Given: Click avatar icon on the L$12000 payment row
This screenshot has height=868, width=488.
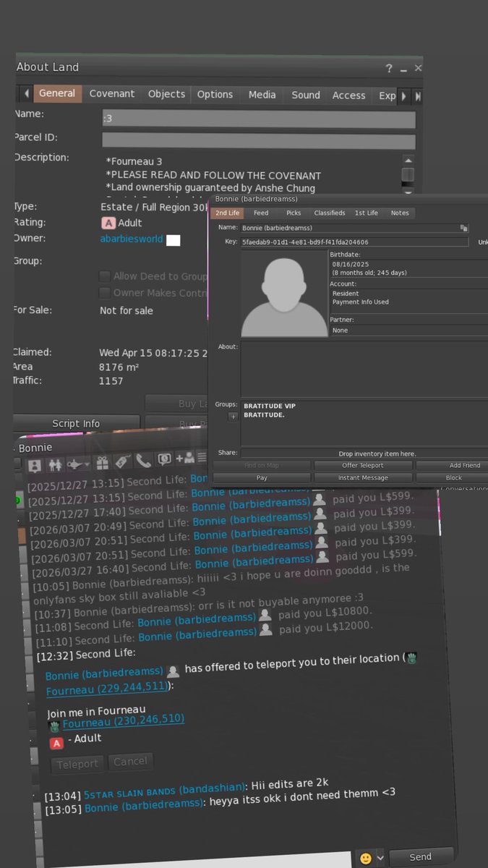Looking at the screenshot, I should pos(267,629).
